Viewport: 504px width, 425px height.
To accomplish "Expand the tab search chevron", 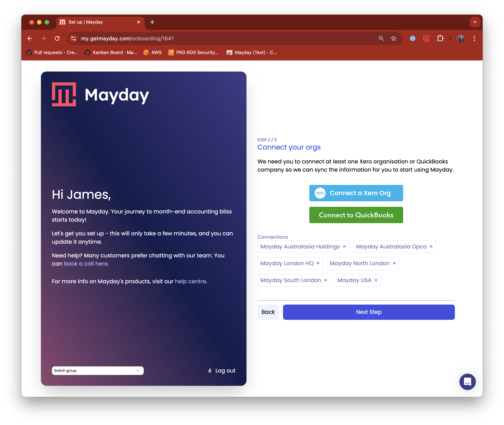I will point(475,22).
